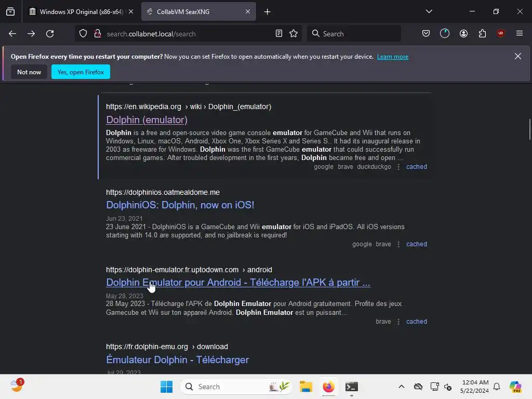Click the https://dolphinios.oatmealdome.me URL text
Viewport: 532px width, 399px height.
tap(163, 192)
